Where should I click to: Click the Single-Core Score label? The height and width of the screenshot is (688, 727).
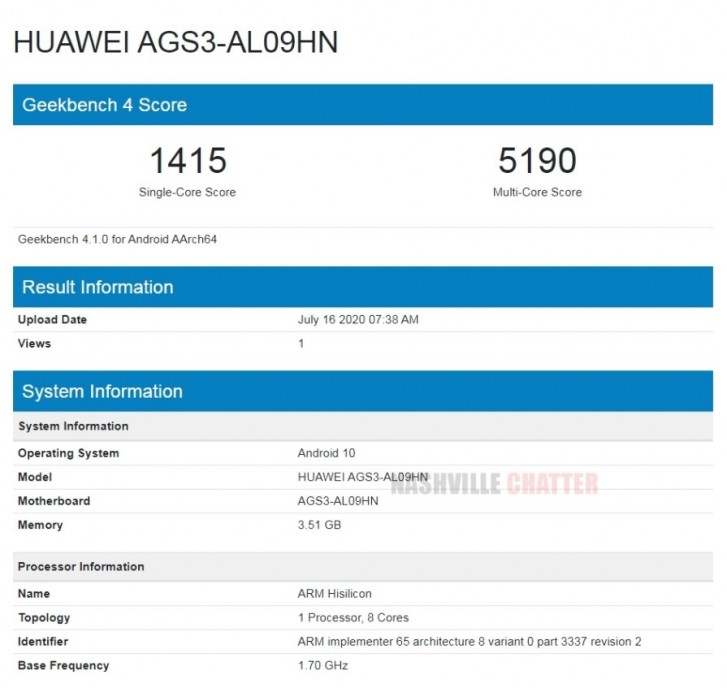pos(187,192)
